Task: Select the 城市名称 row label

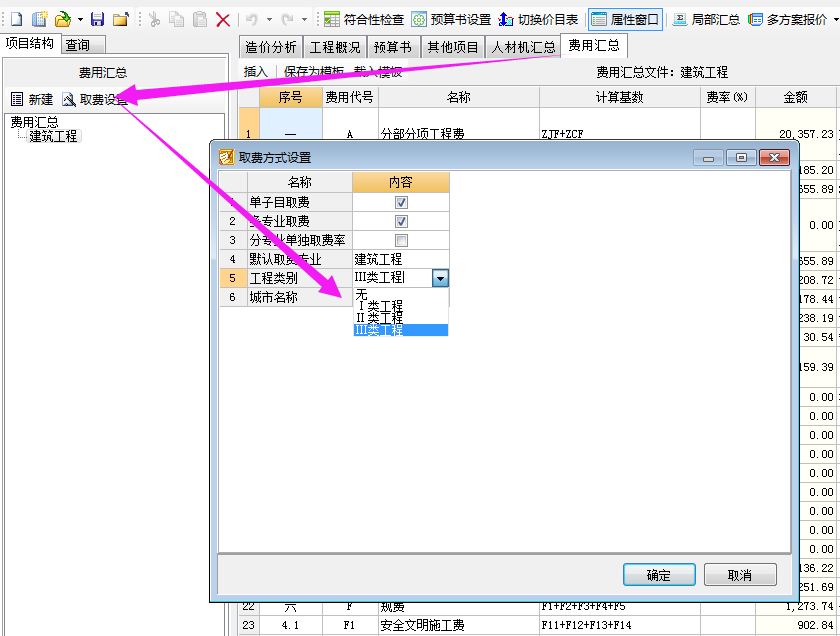Action: click(299, 297)
